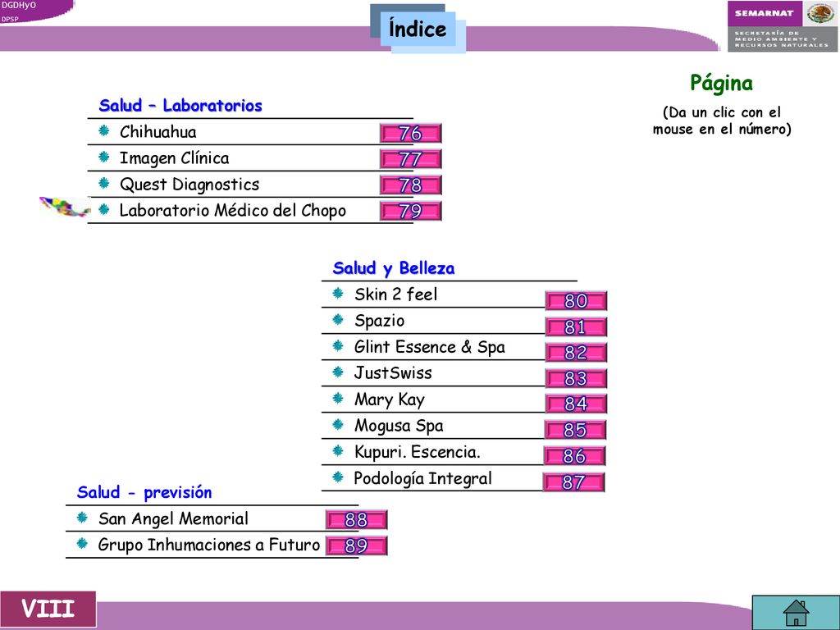Open page 84 for Mary Kay
The width and height of the screenshot is (840, 630).
[x=576, y=404]
